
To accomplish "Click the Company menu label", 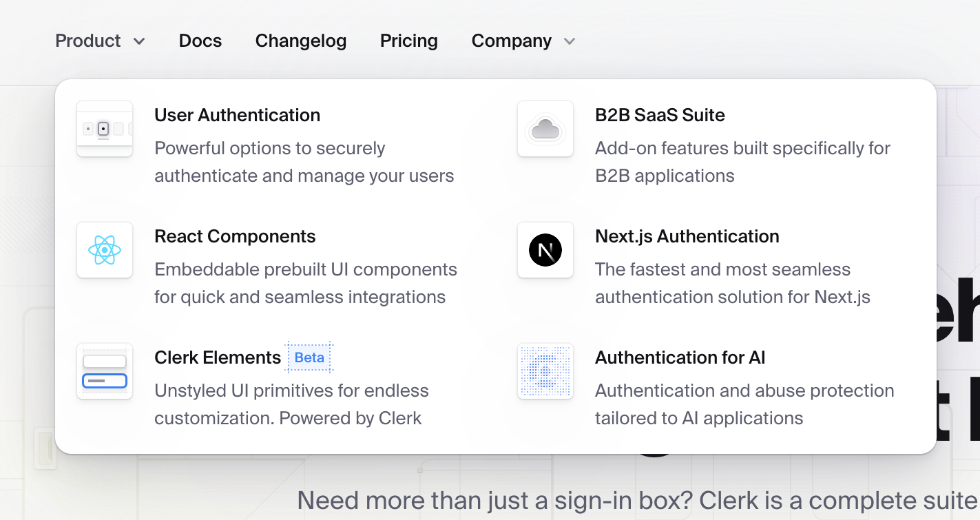I will [x=512, y=41].
